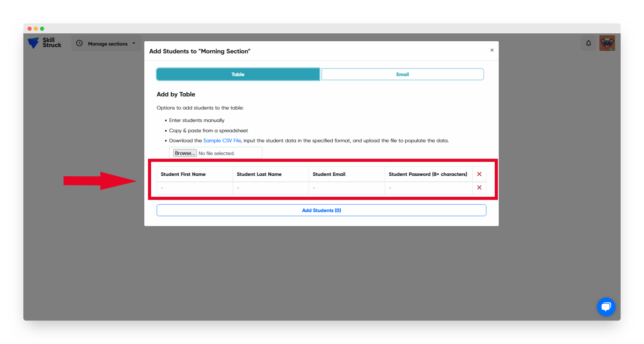Click the green traffic light window control
Image resolution: width=644 pixels, height=344 pixels.
tap(43, 28)
